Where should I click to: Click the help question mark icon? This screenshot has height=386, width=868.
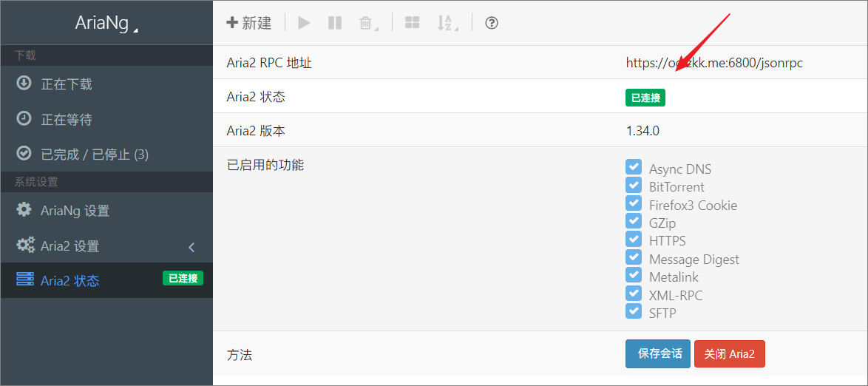[x=492, y=23]
